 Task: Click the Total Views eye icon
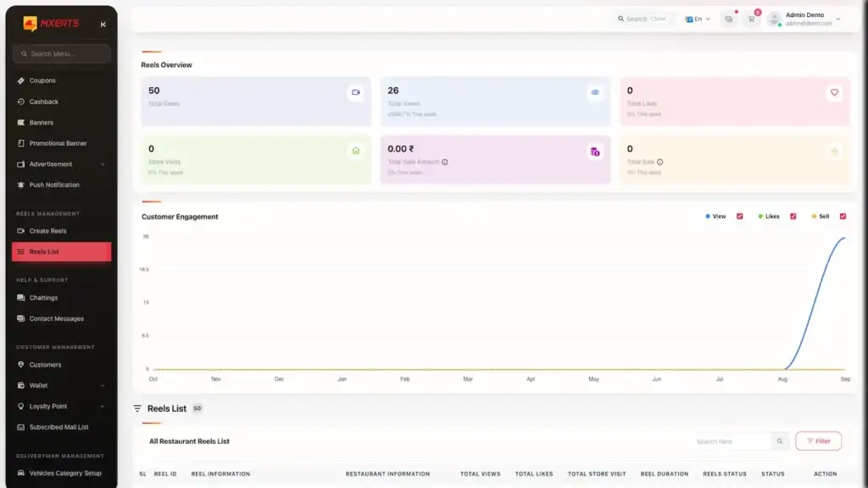click(595, 92)
